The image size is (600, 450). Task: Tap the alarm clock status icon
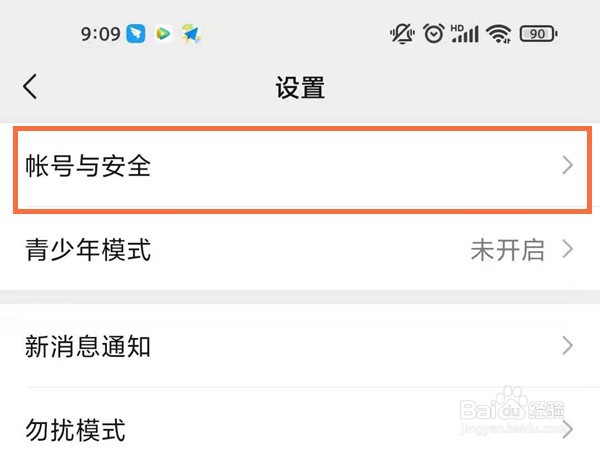pyautogui.click(x=433, y=34)
